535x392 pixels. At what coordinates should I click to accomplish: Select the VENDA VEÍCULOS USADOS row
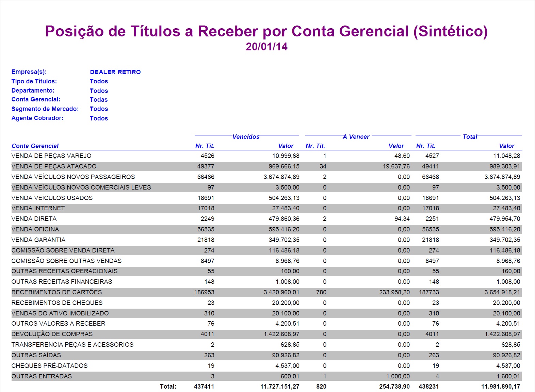[266, 198]
